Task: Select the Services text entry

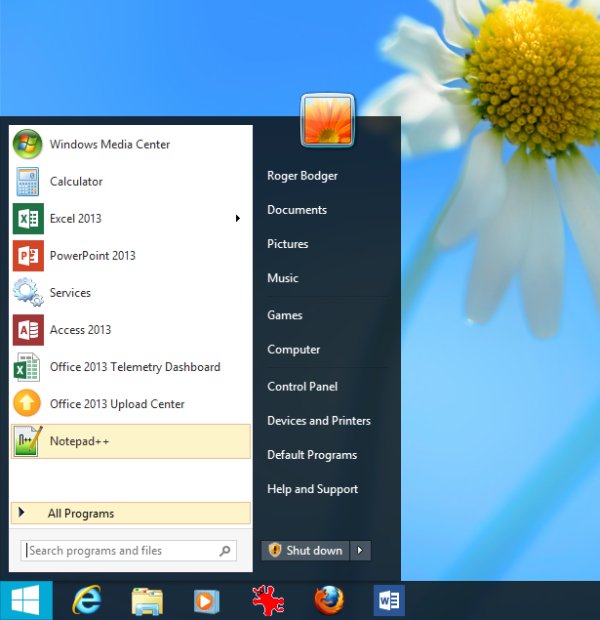Action: point(70,293)
